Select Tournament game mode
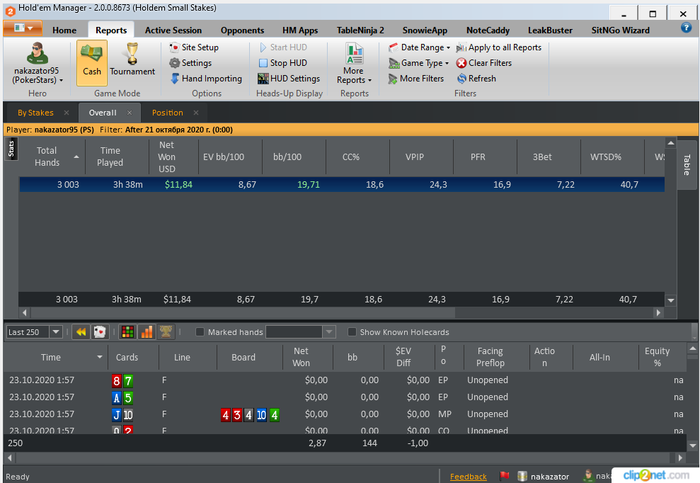The width and height of the screenshot is (700, 483). pyautogui.click(x=132, y=60)
